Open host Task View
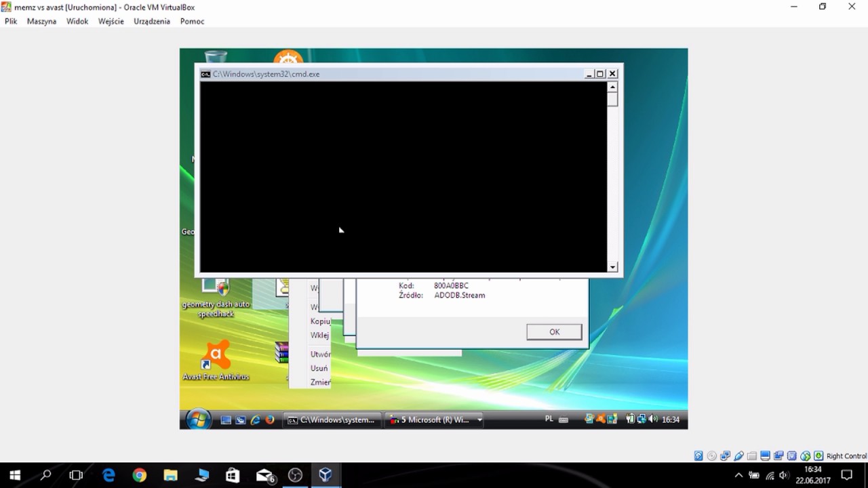 point(76,475)
